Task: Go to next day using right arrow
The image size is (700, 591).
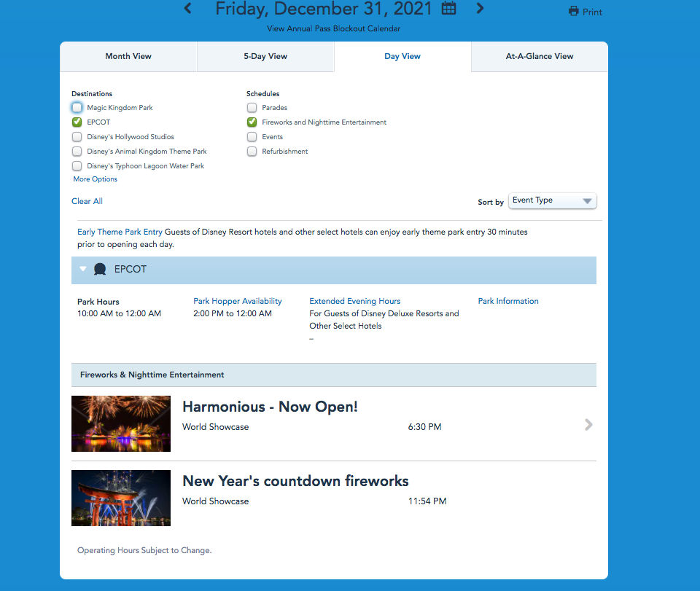Action: (x=480, y=9)
